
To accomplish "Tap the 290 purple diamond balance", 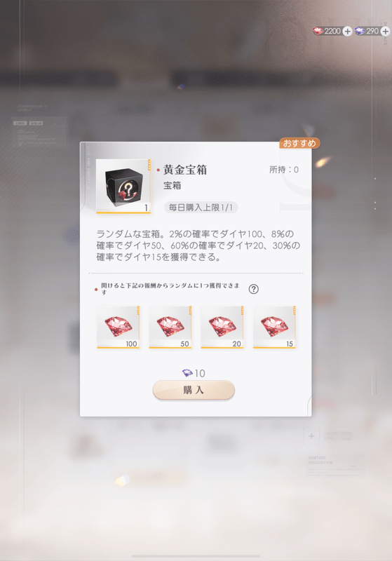I will [372, 31].
